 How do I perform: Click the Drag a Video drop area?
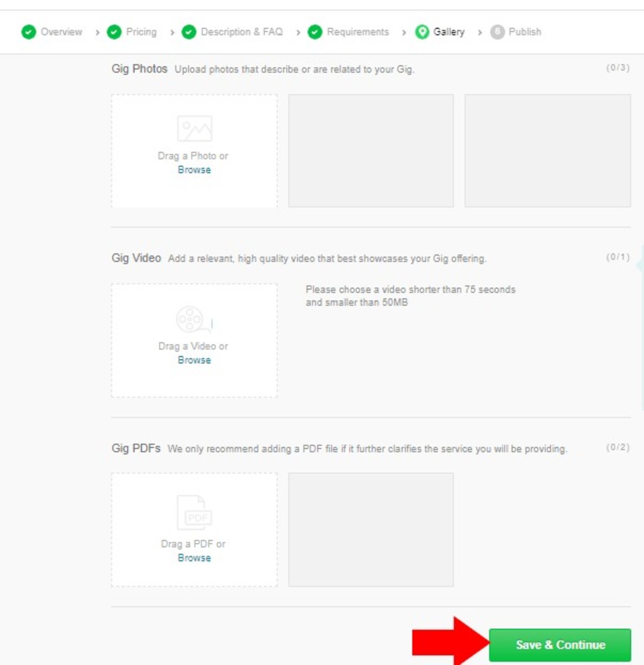pyautogui.click(x=194, y=340)
